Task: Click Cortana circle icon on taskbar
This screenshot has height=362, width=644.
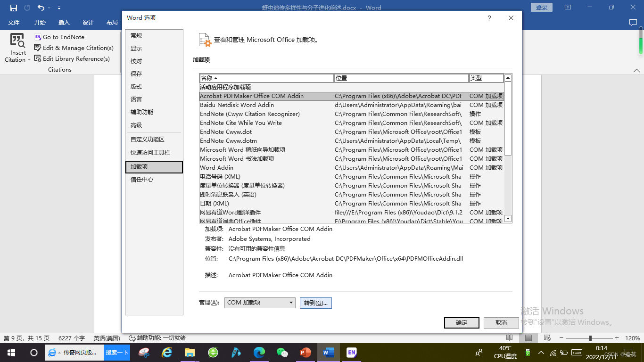Action: pos(33,353)
